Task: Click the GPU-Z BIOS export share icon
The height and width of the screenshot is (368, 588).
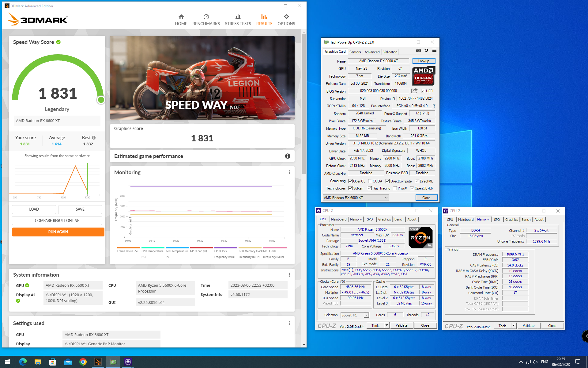Action: pos(414,91)
